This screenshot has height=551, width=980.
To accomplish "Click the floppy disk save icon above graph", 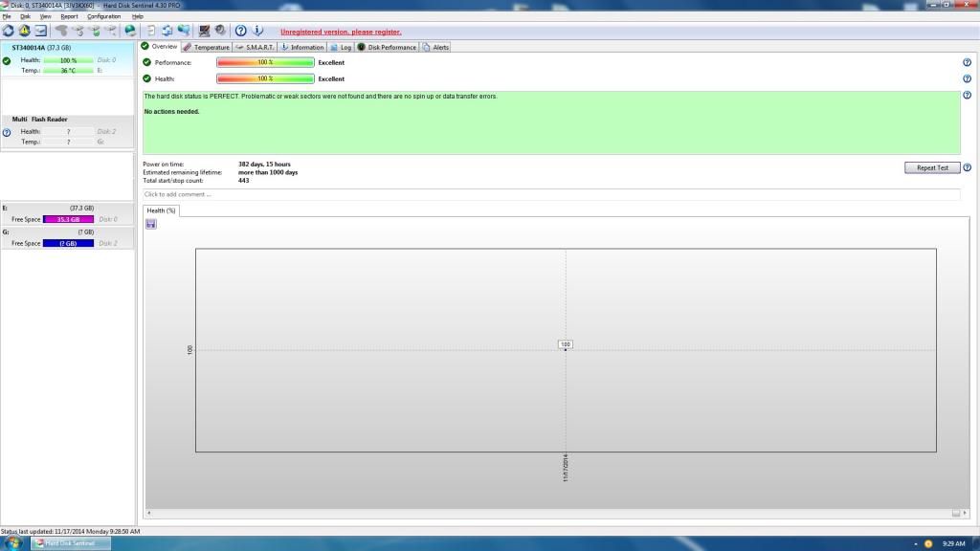I will click(x=151, y=224).
